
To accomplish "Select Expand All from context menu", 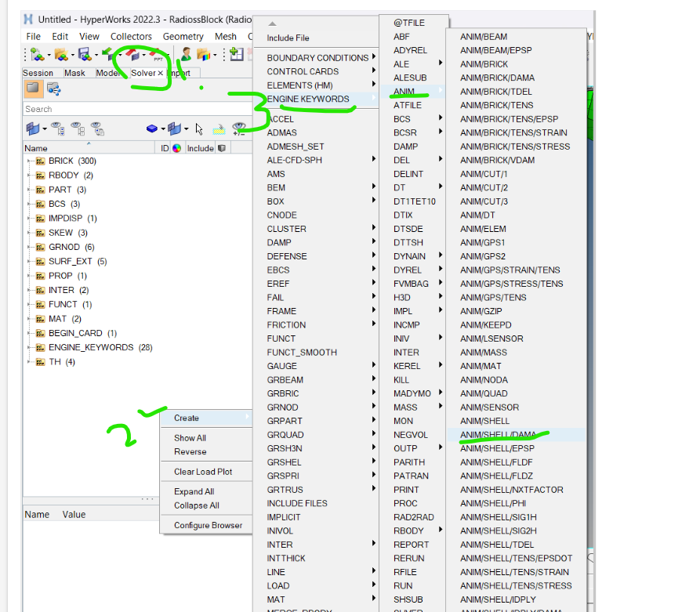I will click(x=206, y=491).
